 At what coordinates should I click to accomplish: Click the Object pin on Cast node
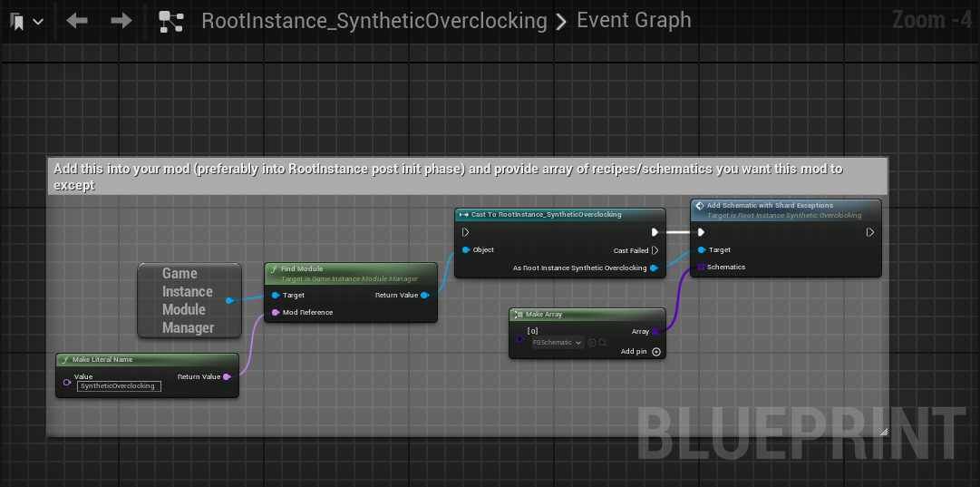click(x=466, y=250)
